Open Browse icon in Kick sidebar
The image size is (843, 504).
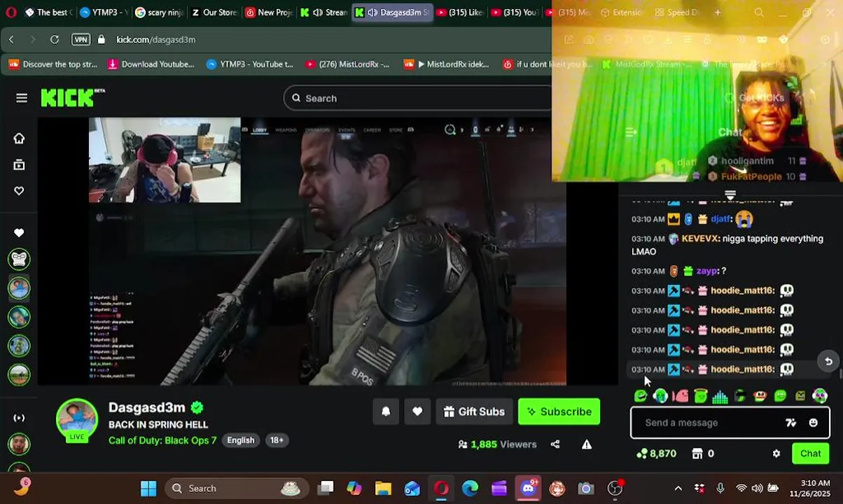click(19, 165)
